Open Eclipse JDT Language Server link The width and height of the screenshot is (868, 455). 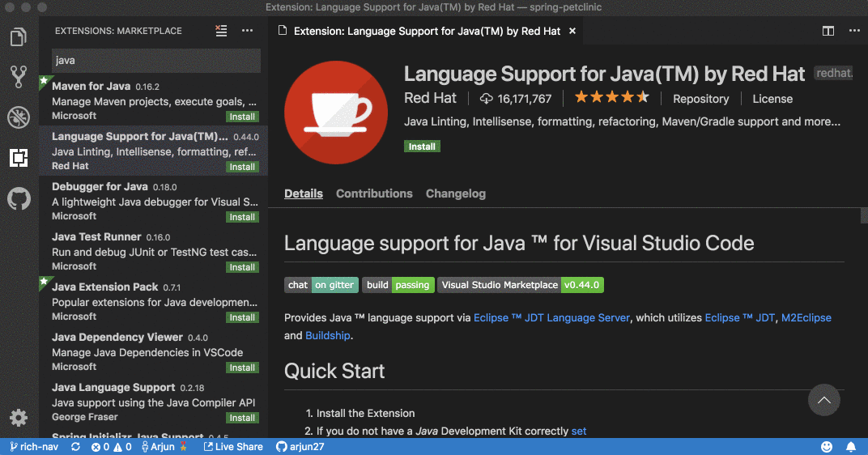click(x=551, y=317)
